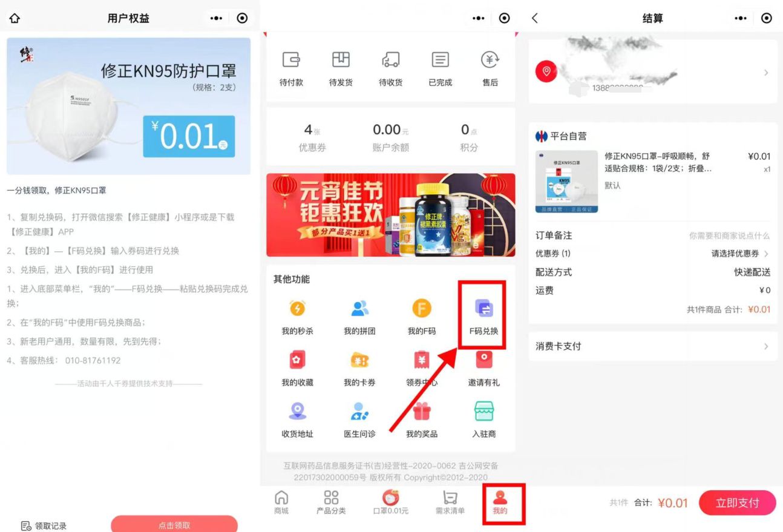783x532 pixels.
Task: Open F码兑换
Action: 483,318
